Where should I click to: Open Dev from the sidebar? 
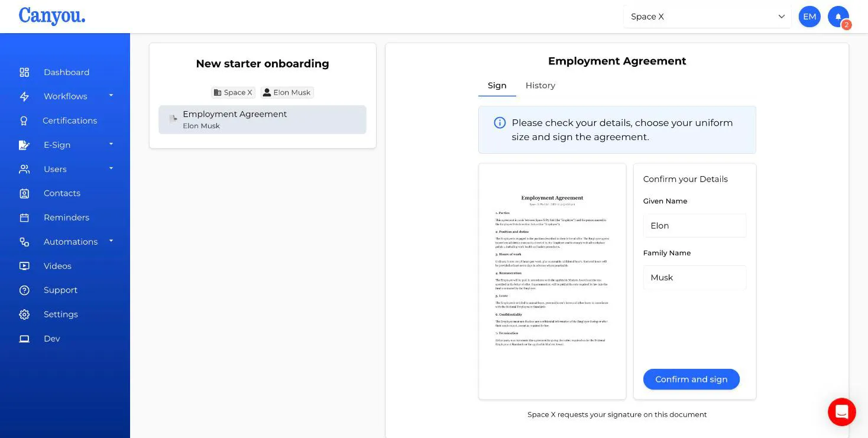click(x=52, y=339)
